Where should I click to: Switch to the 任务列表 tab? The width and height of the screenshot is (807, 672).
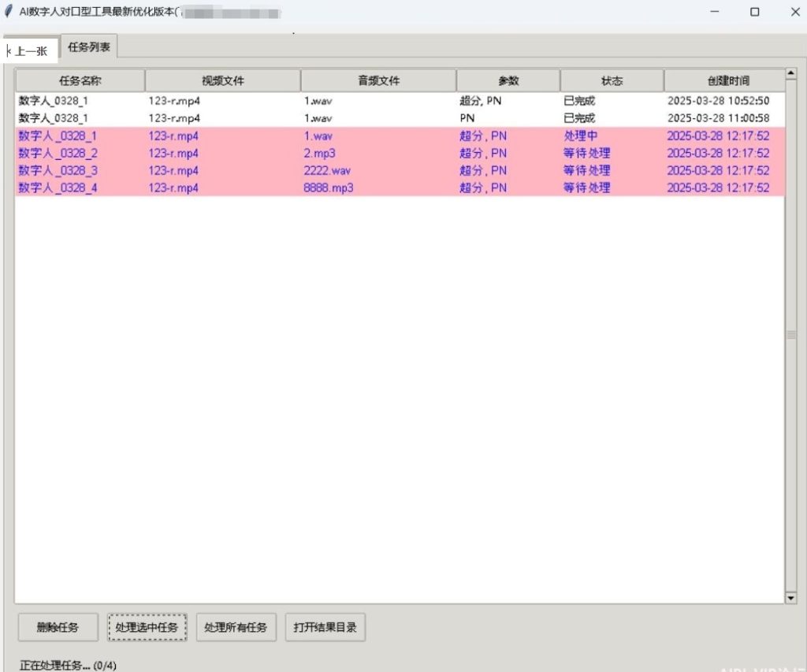(x=89, y=47)
